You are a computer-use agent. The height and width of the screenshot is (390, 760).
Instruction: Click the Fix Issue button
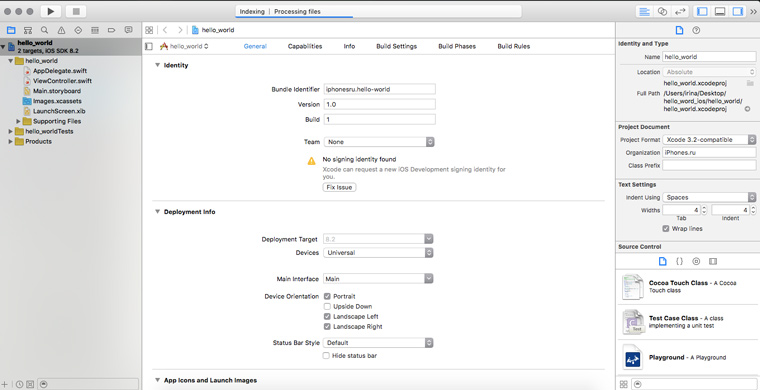339,187
